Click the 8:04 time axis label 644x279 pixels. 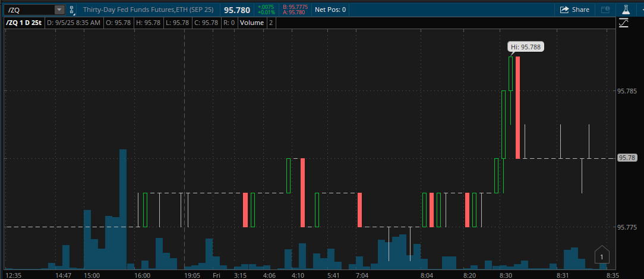[427, 275]
